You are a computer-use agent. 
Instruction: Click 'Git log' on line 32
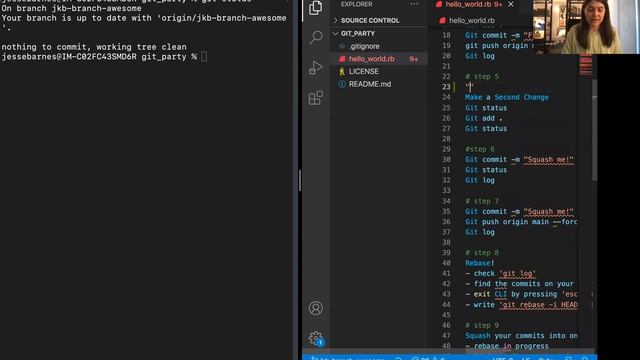point(480,180)
